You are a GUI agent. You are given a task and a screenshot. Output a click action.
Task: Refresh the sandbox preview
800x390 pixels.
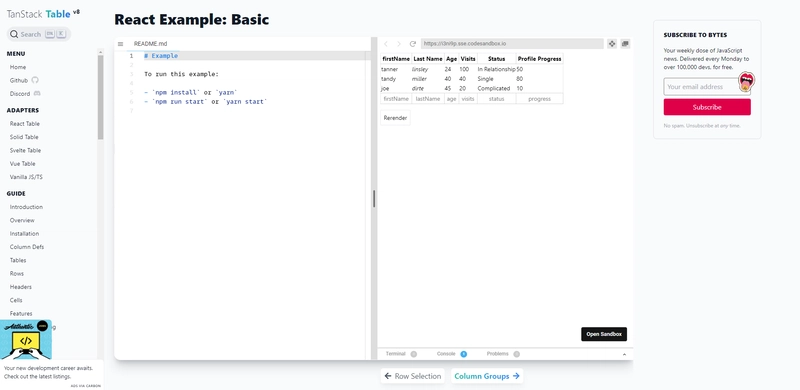pyautogui.click(x=413, y=44)
